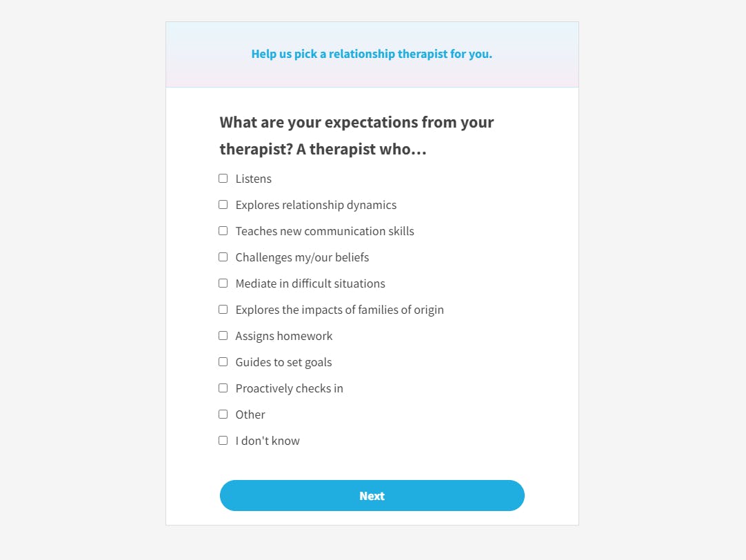Enable the "Challenges my/our beliefs" checkbox

[x=223, y=257]
